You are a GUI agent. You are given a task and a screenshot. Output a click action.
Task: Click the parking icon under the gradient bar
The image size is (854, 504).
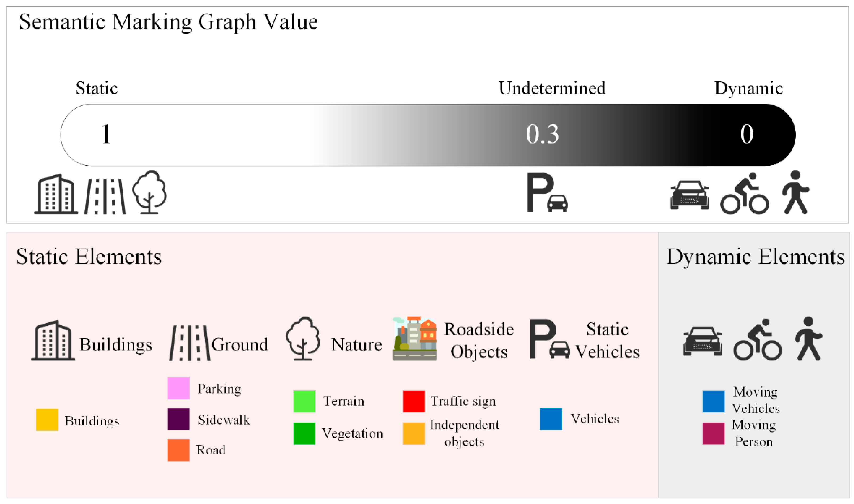[x=547, y=193]
